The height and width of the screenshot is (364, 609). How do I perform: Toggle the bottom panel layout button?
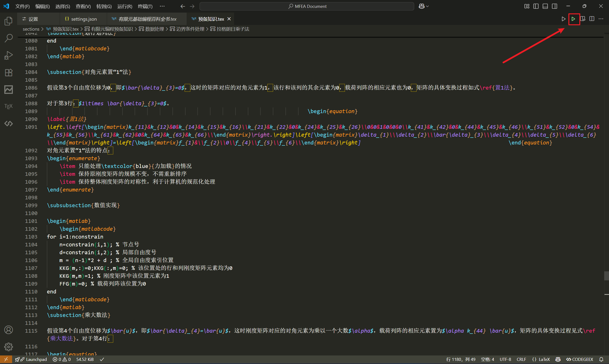545,6
